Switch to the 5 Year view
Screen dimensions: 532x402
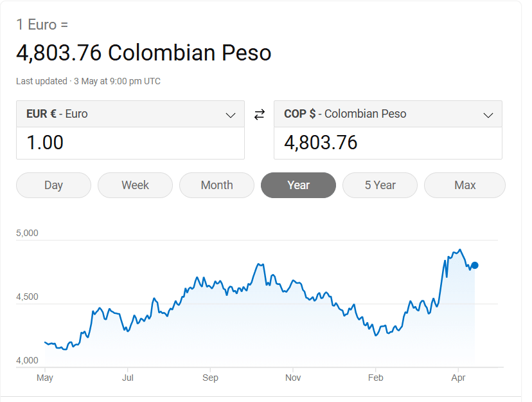pos(380,185)
